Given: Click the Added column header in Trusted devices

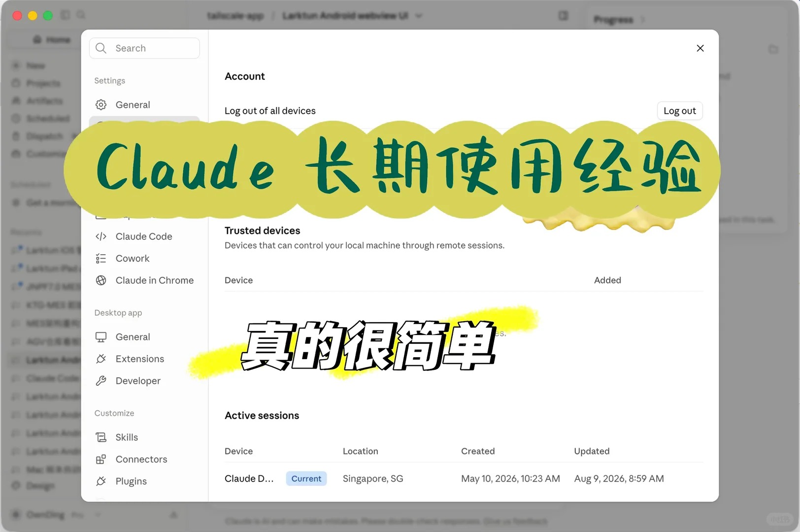Looking at the screenshot, I should pos(607,280).
